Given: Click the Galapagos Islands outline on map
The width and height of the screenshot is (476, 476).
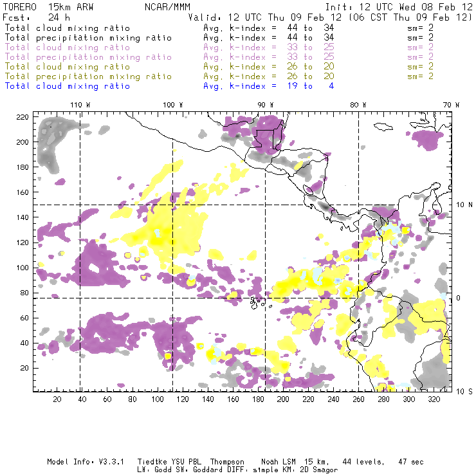Looking at the screenshot, I should (x=257, y=303).
